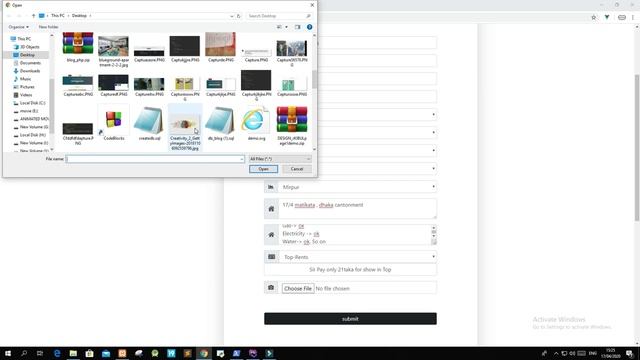The width and height of the screenshot is (640, 360).
Task: Select This PC in navigation tree
Action: pyautogui.click(x=24, y=39)
